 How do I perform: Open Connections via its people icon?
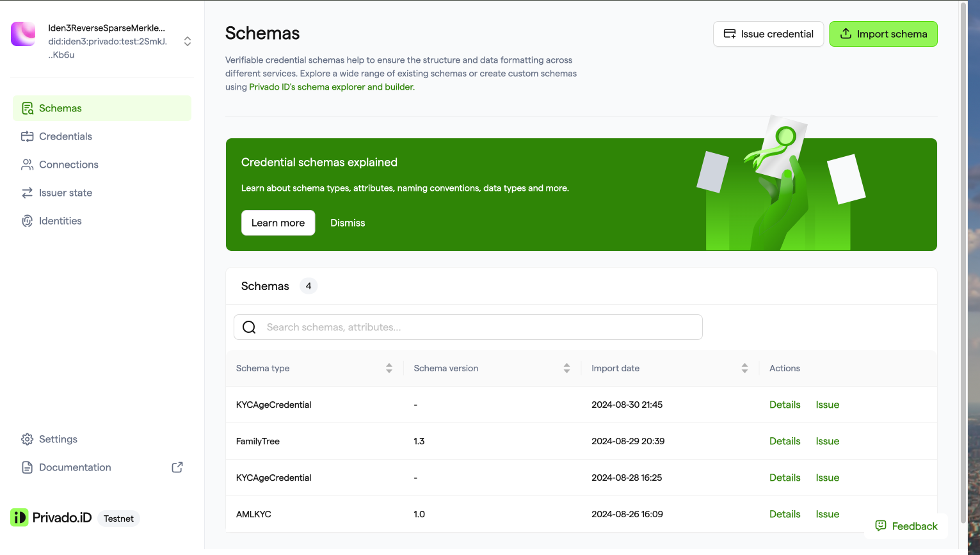(x=27, y=165)
